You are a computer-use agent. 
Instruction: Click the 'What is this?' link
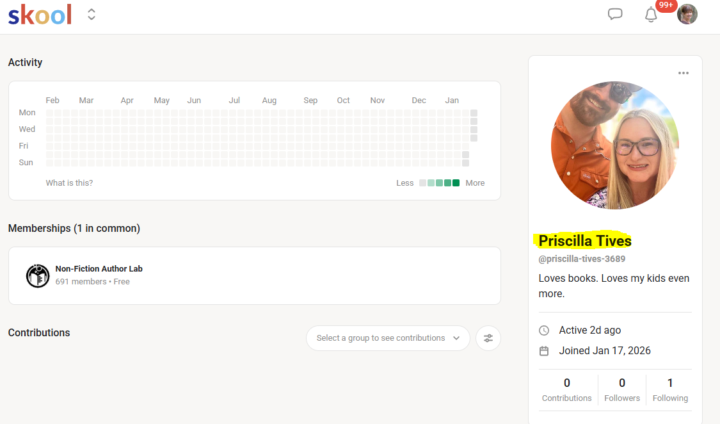(x=69, y=183)
